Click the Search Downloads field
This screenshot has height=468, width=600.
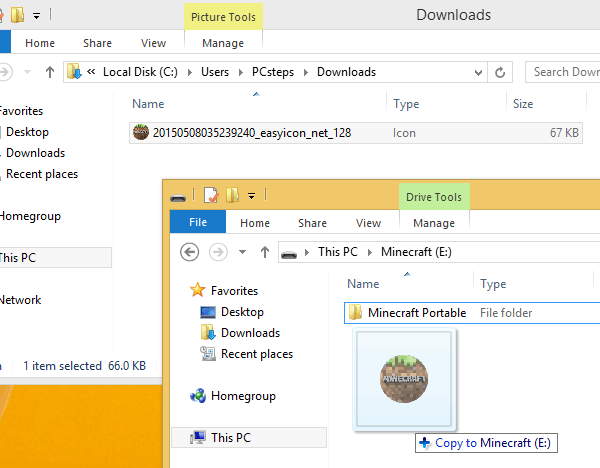tap(562, 72)
